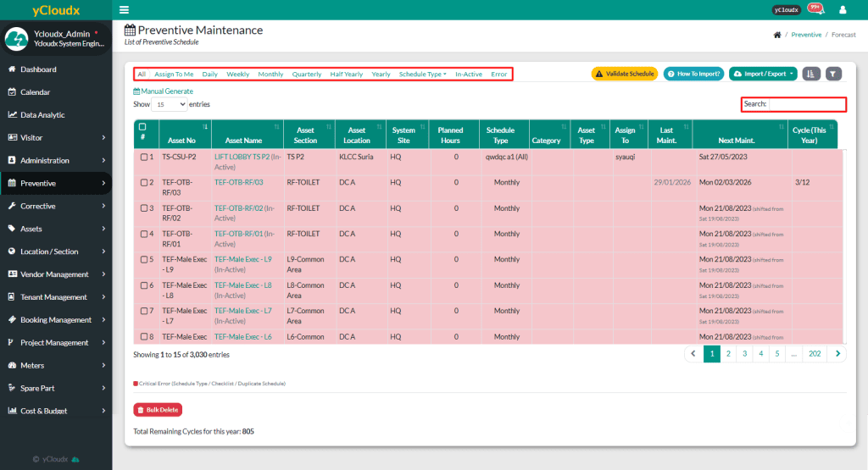Tick the checkbox for row 1 TS-CSU-P2
The image size is (868, 470).
point(144,157)
